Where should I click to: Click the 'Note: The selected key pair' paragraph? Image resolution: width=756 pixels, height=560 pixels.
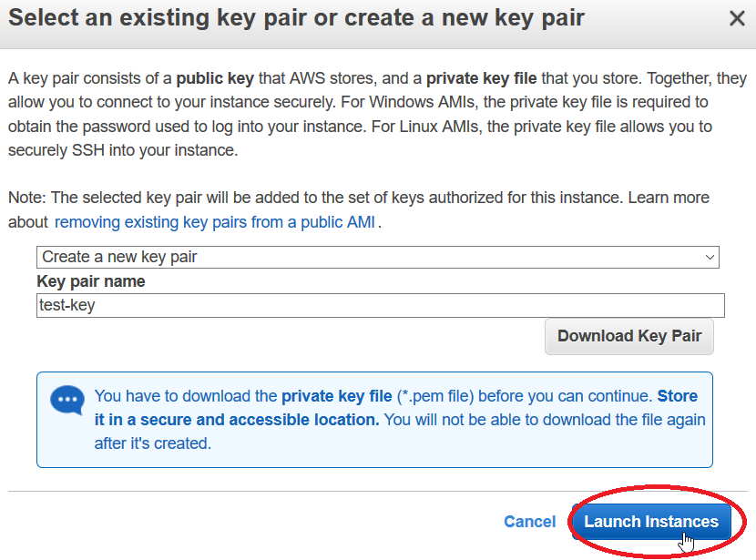359,210
